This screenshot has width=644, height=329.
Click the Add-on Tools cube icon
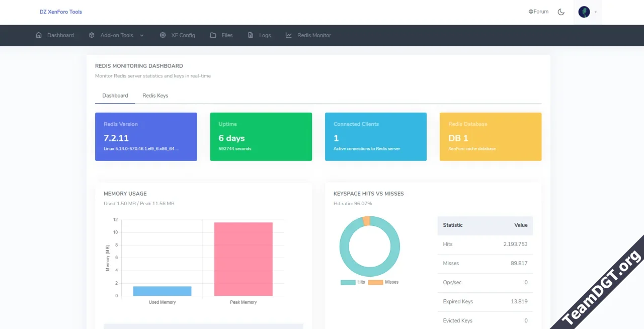tap(92, 35)
